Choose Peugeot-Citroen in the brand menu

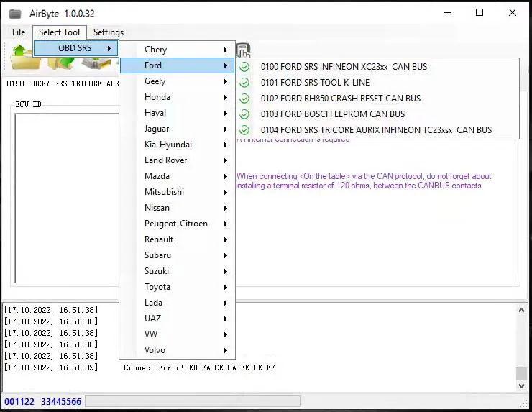pyautogui.click(x=176, y=224)
